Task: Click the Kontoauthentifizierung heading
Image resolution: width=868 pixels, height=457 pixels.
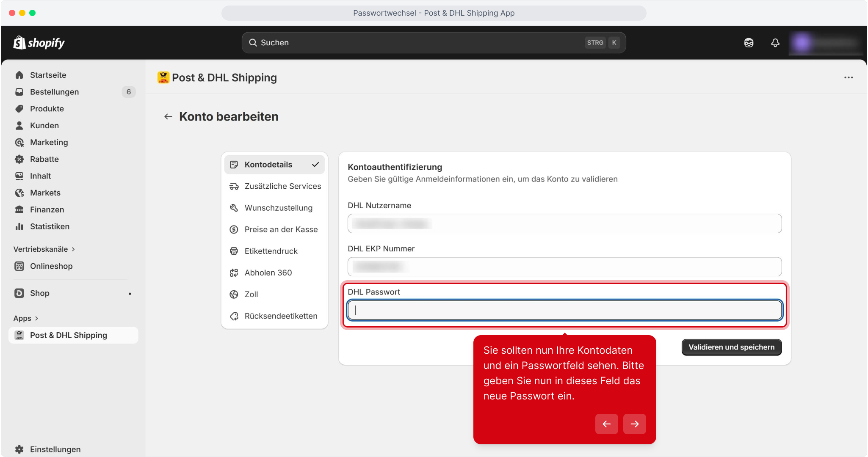Action: [x=395, y=167]
